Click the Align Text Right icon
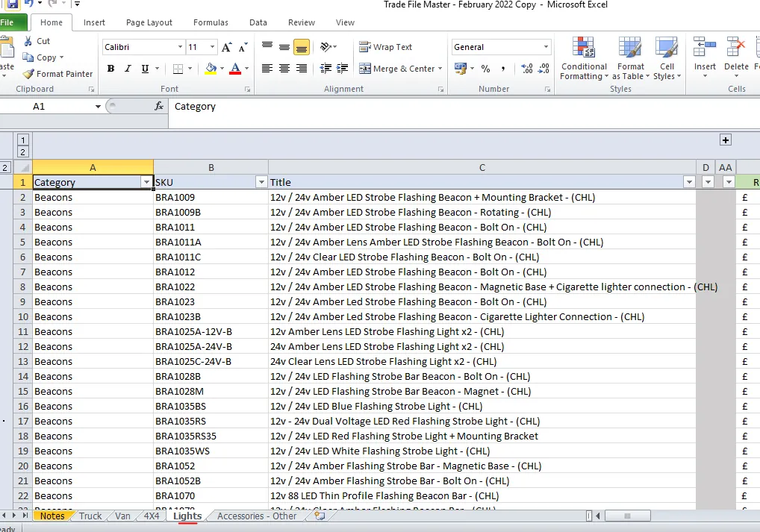760x532 pixels. coord(302,69)
